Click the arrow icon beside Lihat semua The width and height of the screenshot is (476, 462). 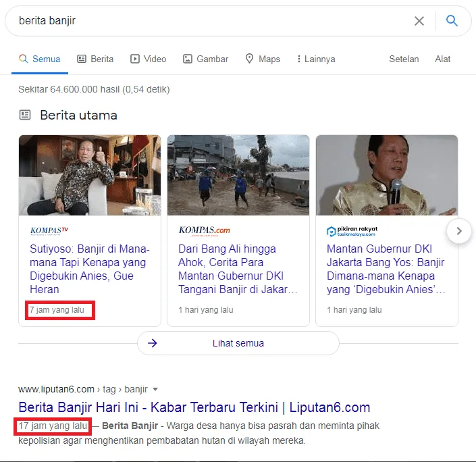coord(153,343)
